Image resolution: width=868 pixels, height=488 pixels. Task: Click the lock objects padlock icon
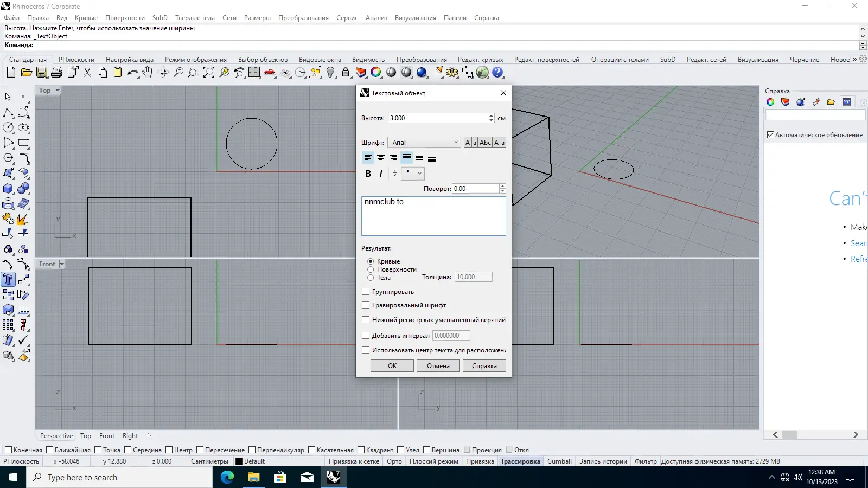(346, 73)
